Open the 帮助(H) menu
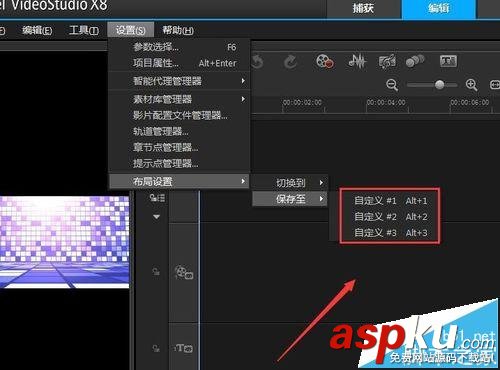Viewport: 500px width, 370px height. 178,31
